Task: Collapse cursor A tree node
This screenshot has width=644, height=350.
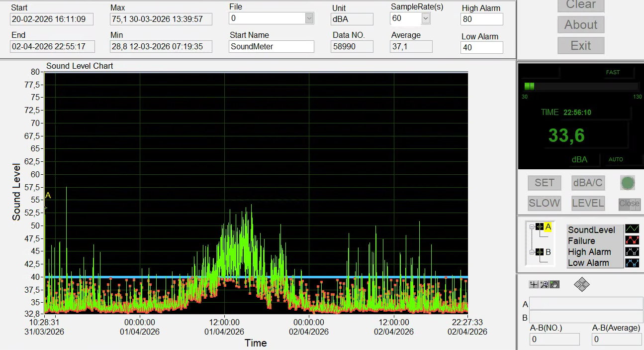Action: pos(531,227)
